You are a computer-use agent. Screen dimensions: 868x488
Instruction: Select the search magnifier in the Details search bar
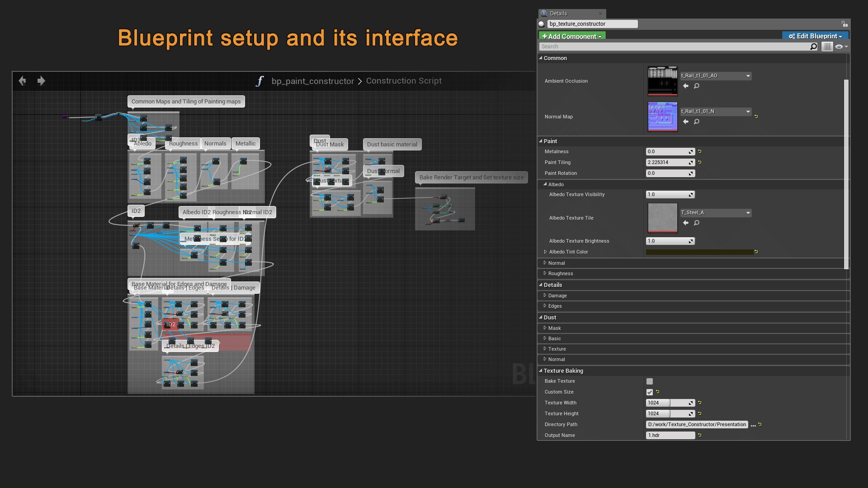click(x=813, y=46)
